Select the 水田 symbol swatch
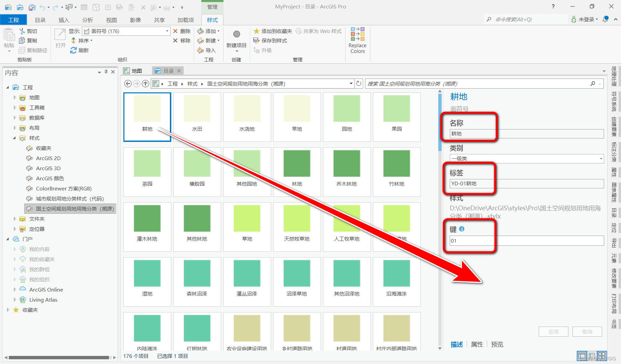The width and height of the screenshot is (621, 364). point(197,117)
